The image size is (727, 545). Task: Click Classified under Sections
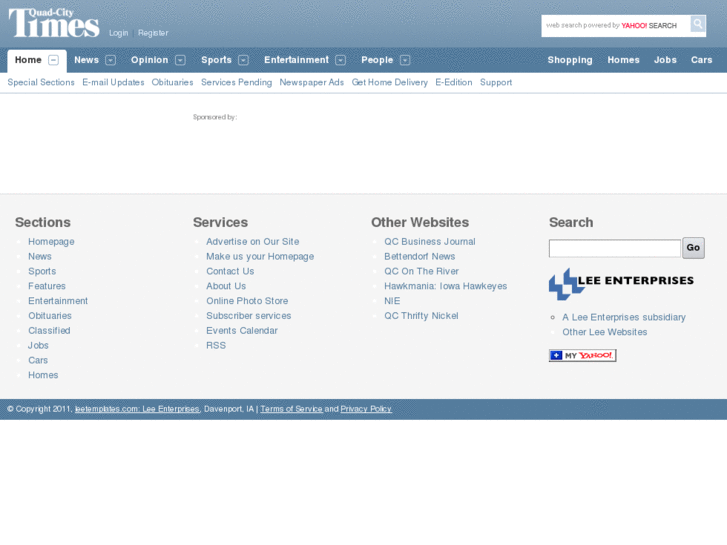(x=49, y=331)
